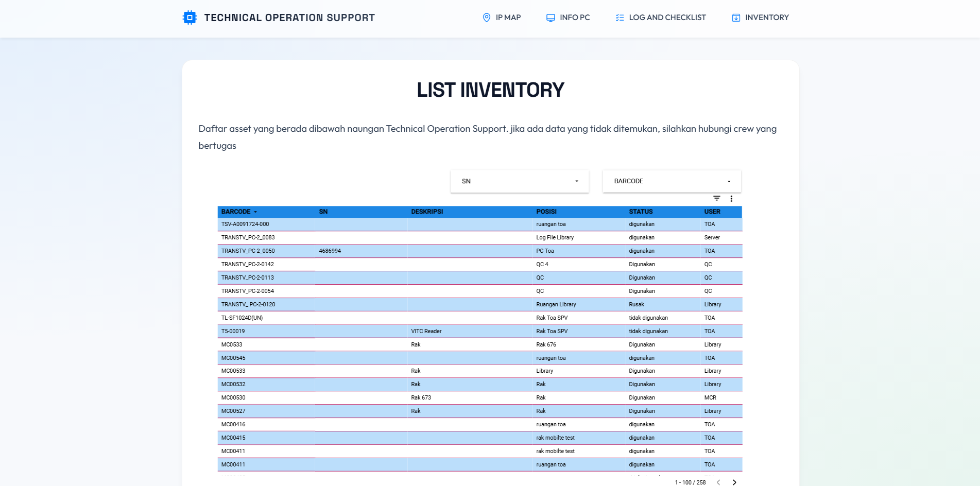This screenshot has height=486, width=980.
Task: Open the table filter icon
Action: pos(716,198)
